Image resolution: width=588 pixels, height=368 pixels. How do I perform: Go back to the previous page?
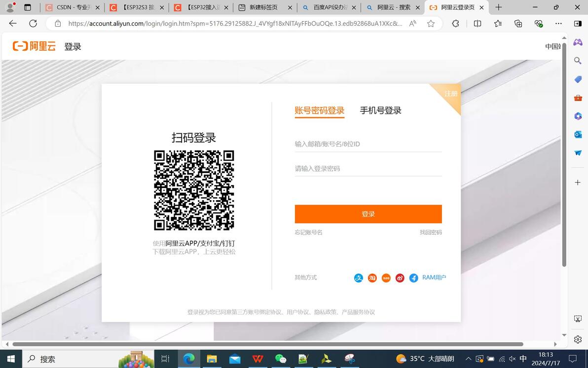tap(13, 23)
